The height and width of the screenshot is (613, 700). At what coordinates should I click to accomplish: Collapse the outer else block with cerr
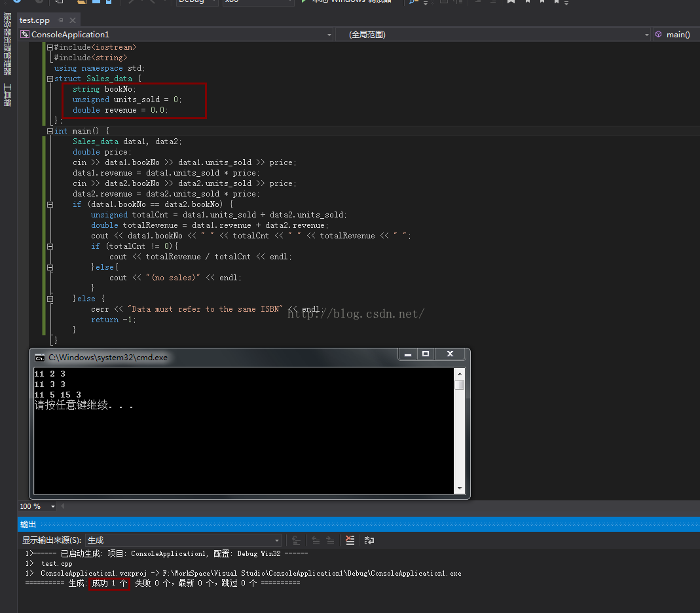pos(50,299)
